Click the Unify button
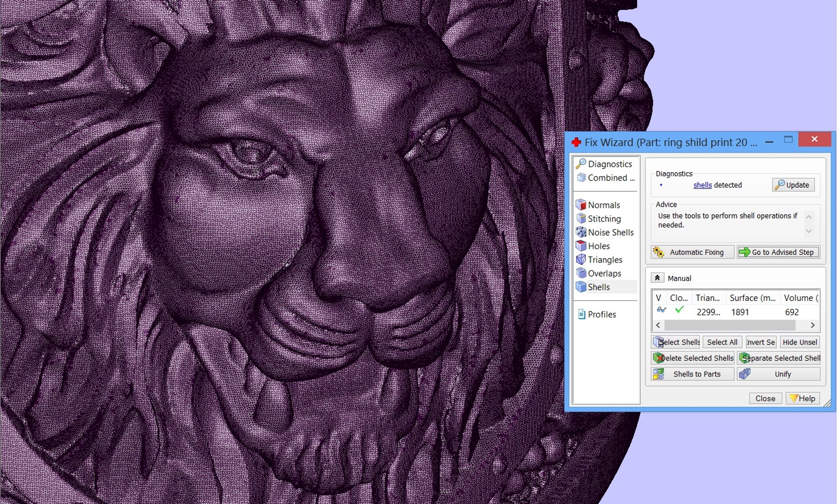 [x=778, y=374]
